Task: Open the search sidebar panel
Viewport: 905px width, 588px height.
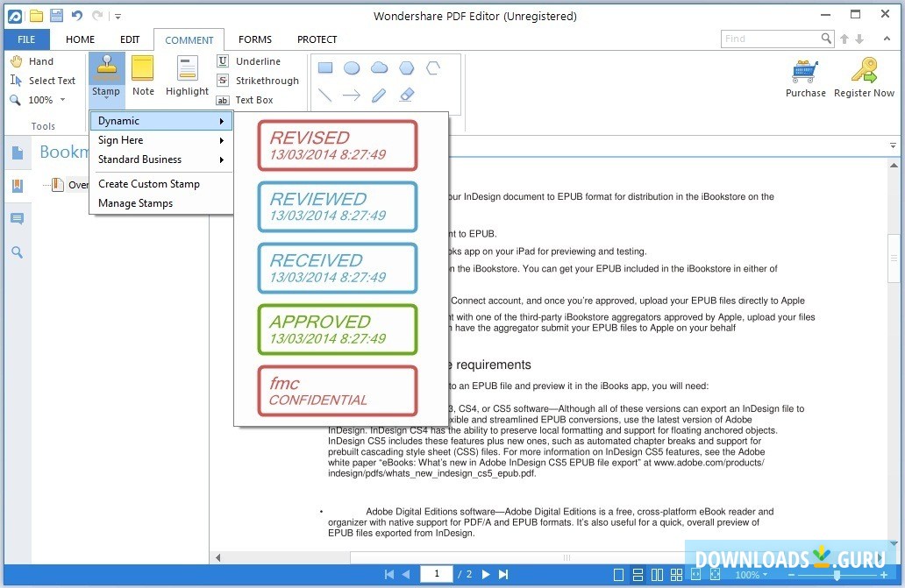Action: click(x=18, y=252)
